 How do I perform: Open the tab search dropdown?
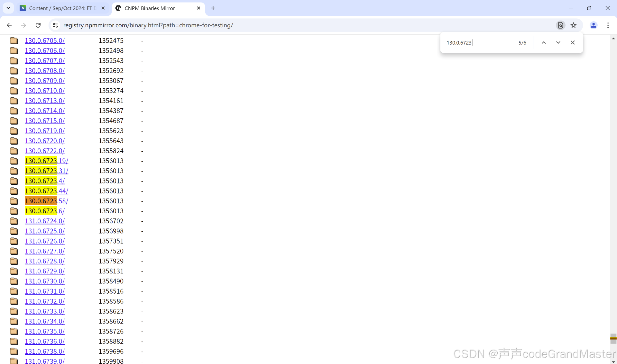coord(8,8)
